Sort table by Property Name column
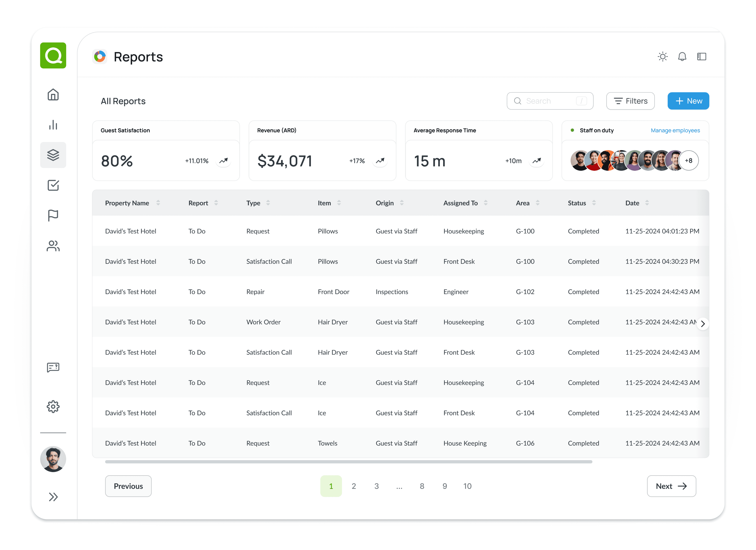756x550 pixels. (158, 203)
